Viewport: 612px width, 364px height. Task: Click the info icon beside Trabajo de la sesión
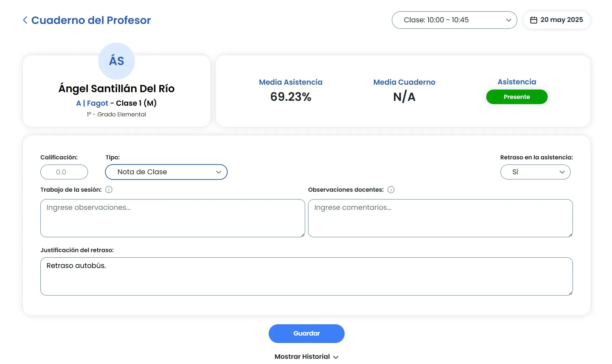109,190
